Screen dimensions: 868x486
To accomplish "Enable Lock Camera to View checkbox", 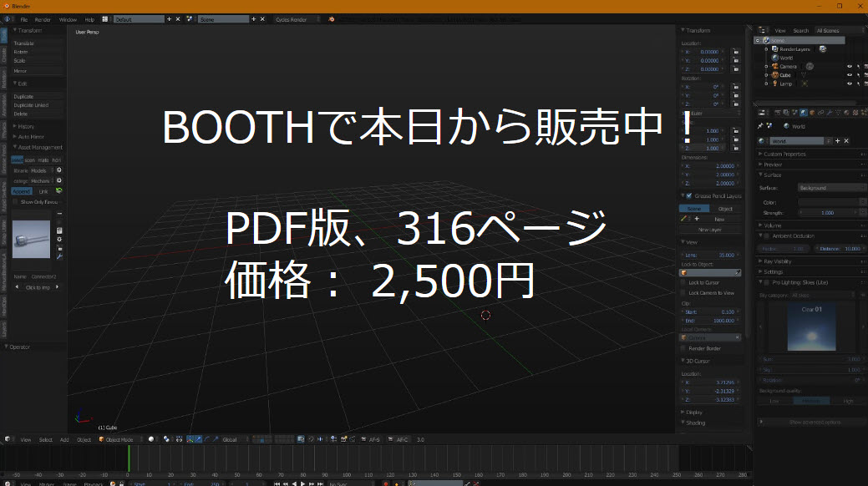I will pos(683,293).
